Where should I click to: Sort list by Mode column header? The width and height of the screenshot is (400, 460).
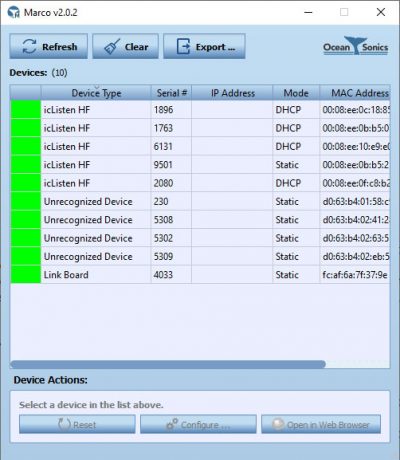point(296,93)
